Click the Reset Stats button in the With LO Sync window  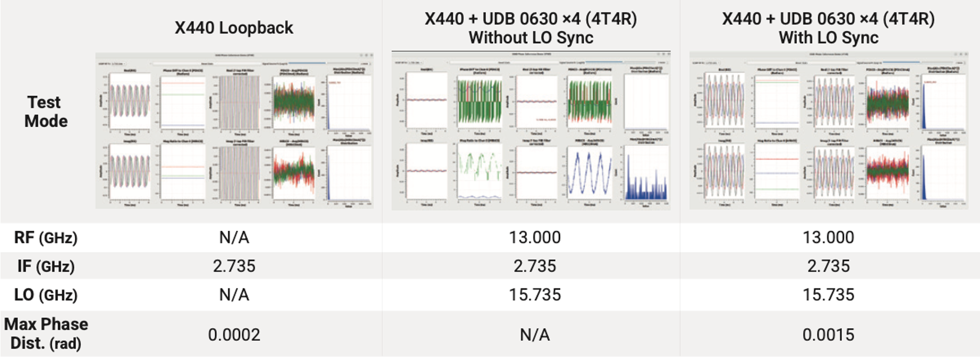coord(801,63)
